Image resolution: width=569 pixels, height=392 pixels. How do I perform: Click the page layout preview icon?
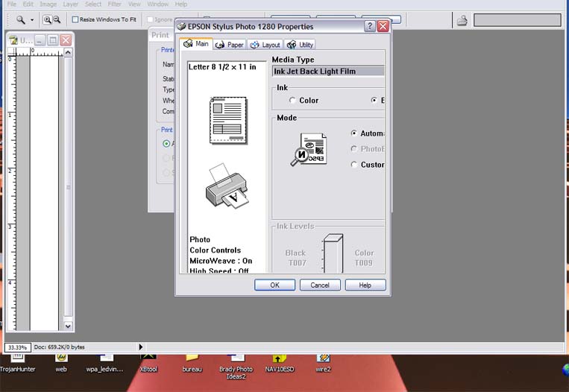228,121
